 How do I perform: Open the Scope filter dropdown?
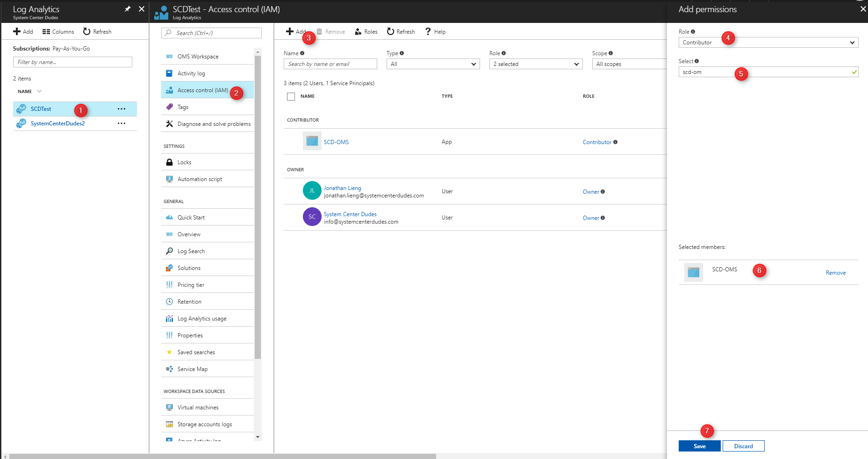point(629,64)
